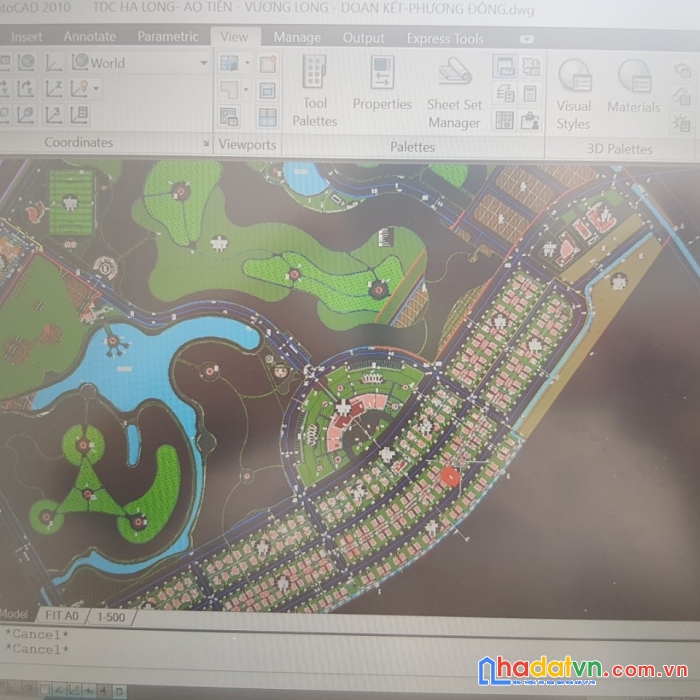
Task: Click the clipboard with person palette icon
Action: (x=530, y=121)
